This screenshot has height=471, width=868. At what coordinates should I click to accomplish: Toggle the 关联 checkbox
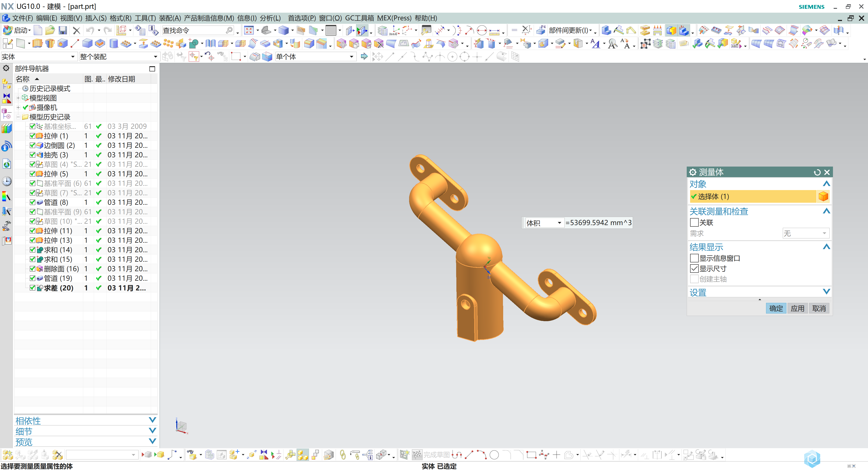coord(694,223)
